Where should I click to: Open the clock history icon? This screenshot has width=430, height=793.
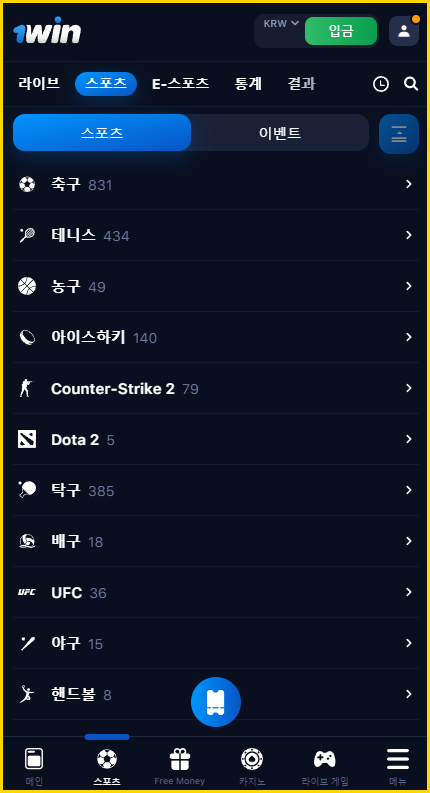click(x=381, y=84)
